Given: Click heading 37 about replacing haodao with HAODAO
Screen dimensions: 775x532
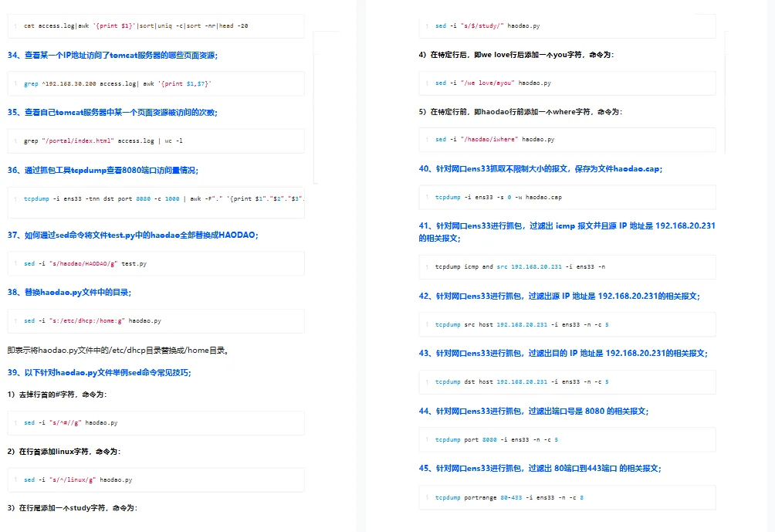Looking at the screenshot, I should click(x=133, y=236).
